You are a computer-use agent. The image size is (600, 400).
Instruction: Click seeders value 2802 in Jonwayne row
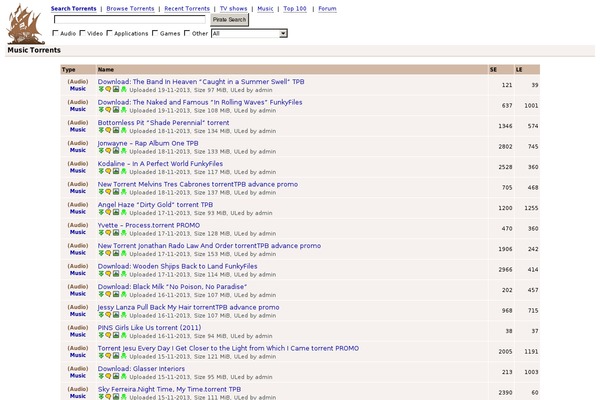505,147
